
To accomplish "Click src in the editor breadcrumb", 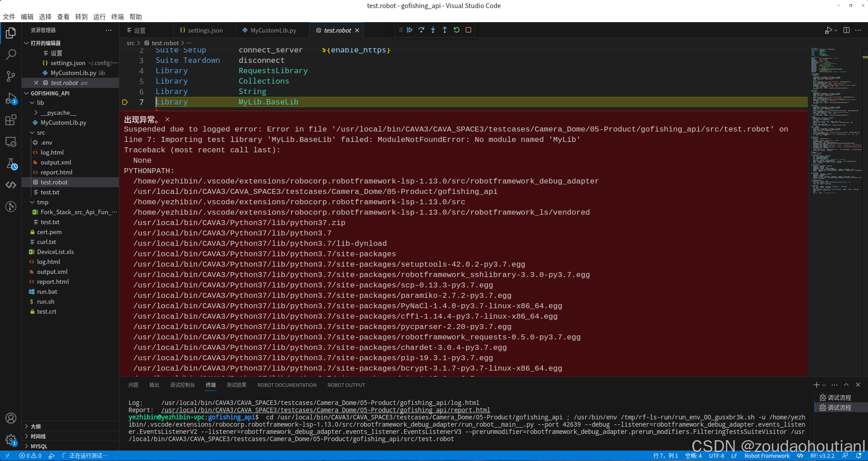I will [x=130, y=43].
